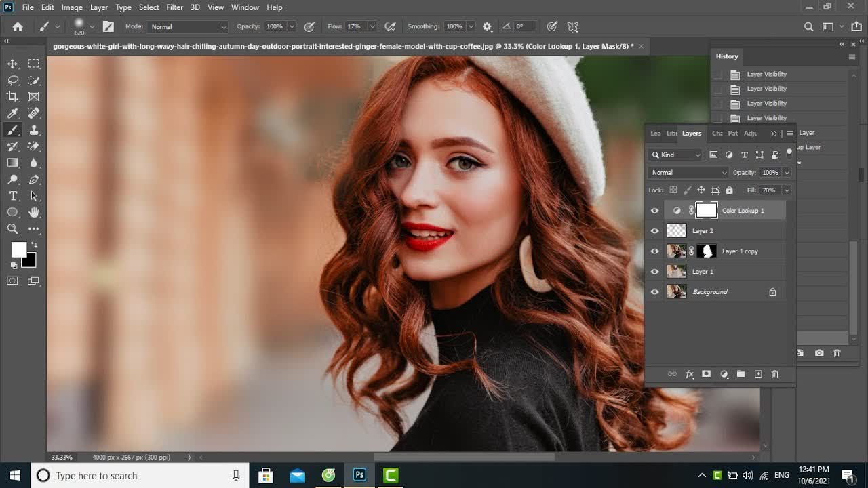Create new fill or adjustment layer
The width and height of the screenshot is (868, 488).
pyautogui.click(x=724, y=374)
